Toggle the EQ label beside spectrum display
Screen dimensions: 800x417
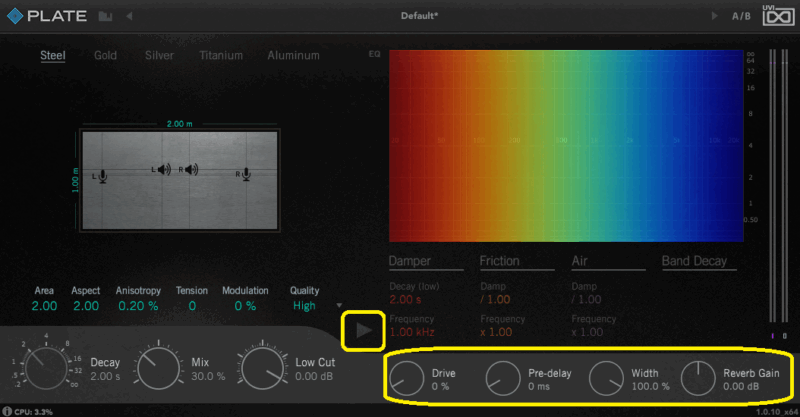375,54
